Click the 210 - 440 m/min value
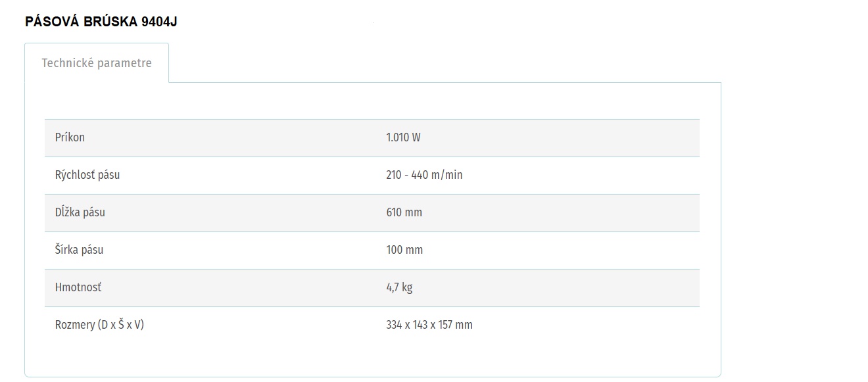 click(424, 175)
